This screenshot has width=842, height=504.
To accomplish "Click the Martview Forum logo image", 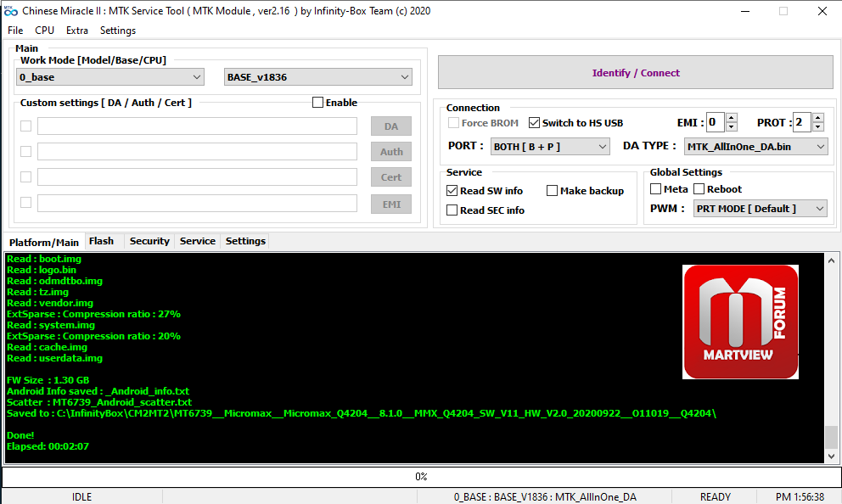I will coord(740,322).
